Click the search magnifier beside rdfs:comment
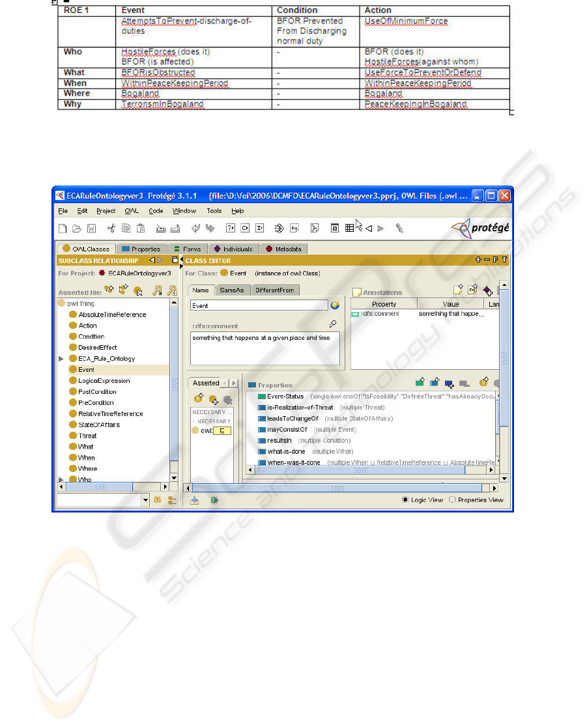The height and width of the screenshot is (728, 587). tap(333, 324)
